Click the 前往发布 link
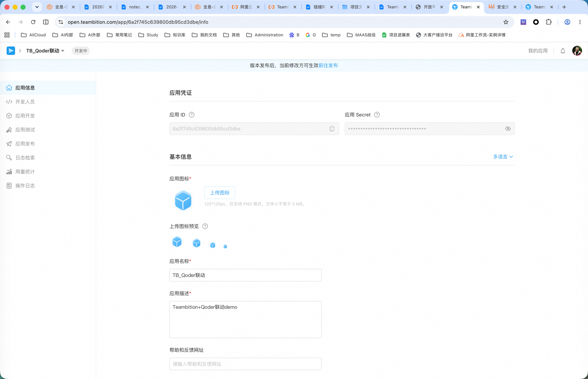 click(328, 66)
